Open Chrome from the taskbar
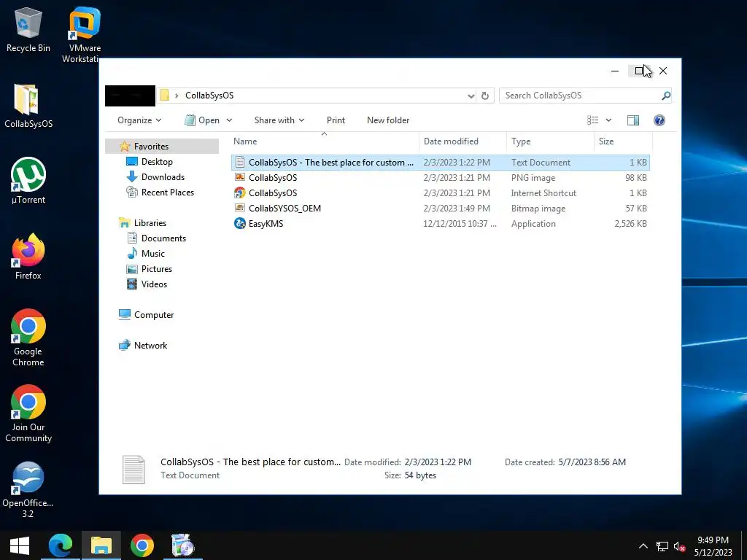This screenshot has height=560, width=747. point(142,545)
